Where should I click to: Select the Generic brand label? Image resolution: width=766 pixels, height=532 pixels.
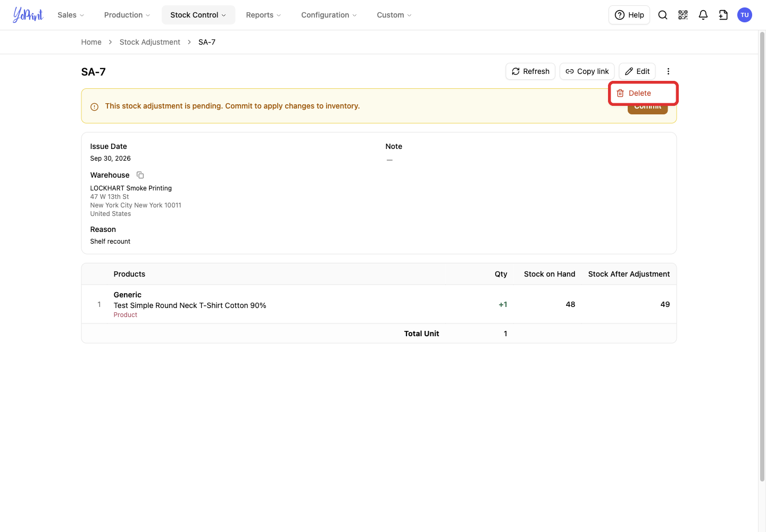click(x=128, y=295)
